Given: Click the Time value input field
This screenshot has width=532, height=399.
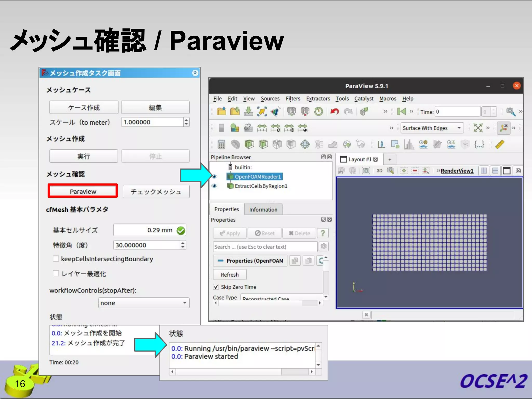Looking at the screenshot, I should pyautogui.click(x=458, y=112).
